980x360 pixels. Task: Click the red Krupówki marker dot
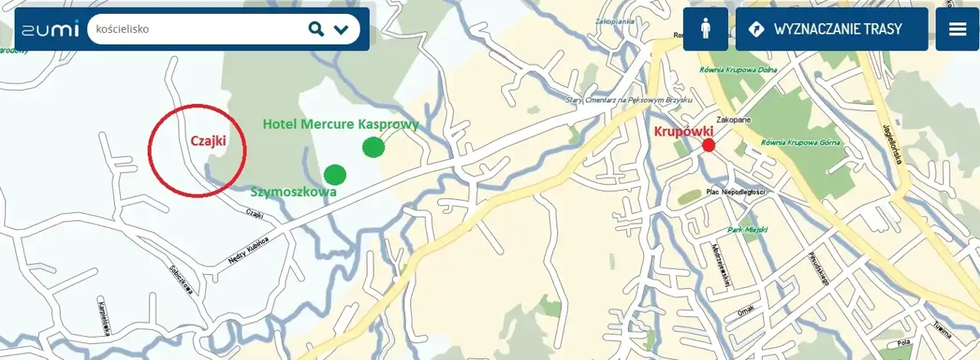709,146
